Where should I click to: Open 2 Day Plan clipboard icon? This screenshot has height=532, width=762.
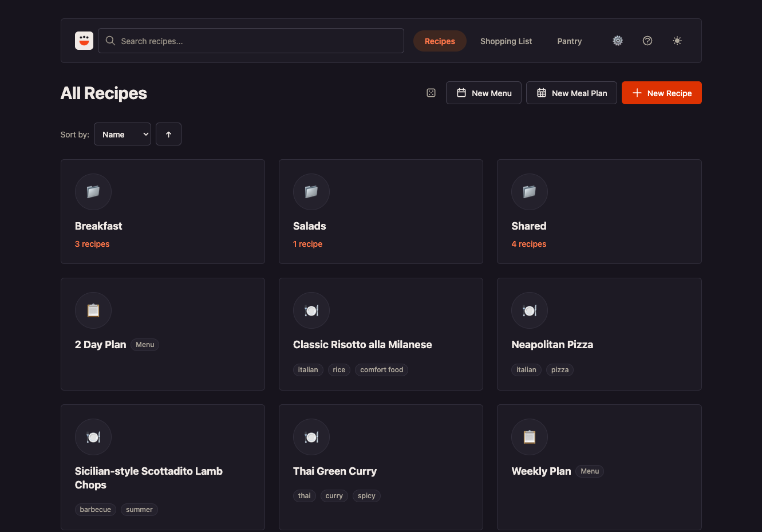click(x=93, y=310)
